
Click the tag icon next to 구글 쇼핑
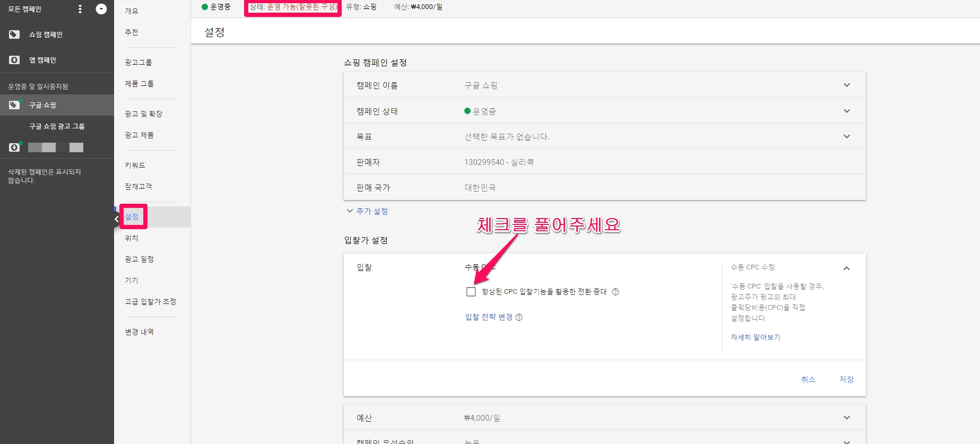(x=14, y=105)
